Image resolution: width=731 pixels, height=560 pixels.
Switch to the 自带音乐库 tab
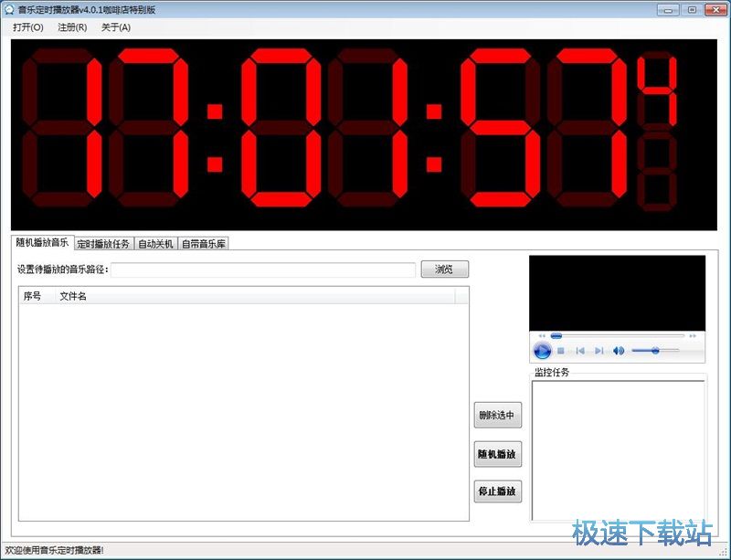204,243
